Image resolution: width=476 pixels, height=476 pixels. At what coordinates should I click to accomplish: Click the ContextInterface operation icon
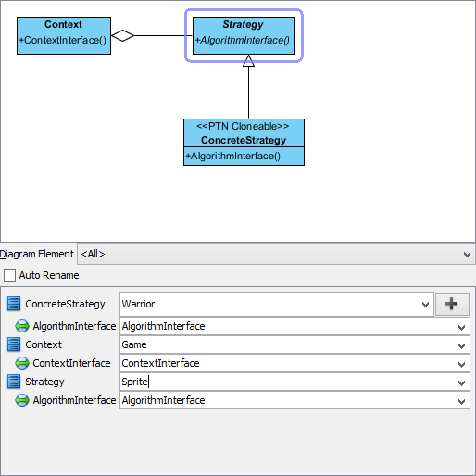tap(22, 363)
